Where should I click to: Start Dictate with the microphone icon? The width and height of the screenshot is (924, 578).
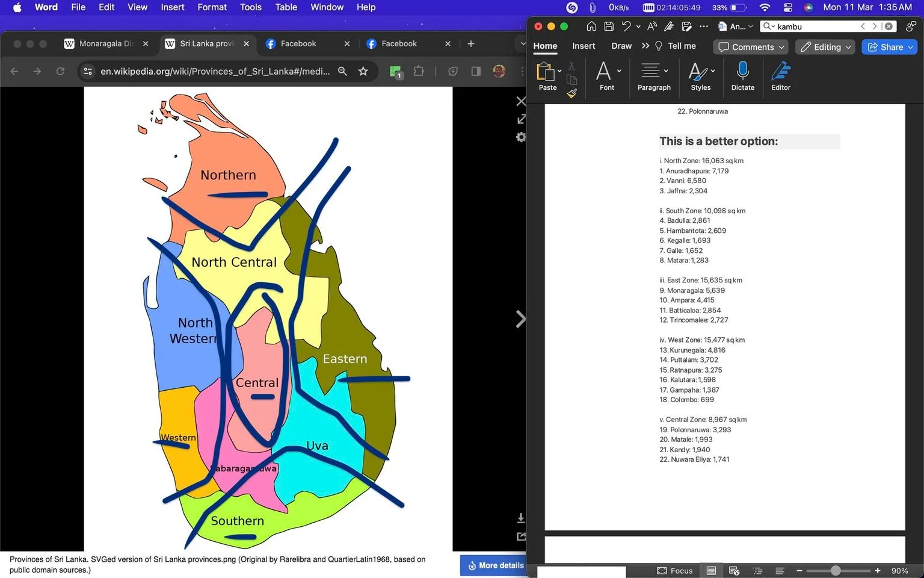[x=743, y=76]
